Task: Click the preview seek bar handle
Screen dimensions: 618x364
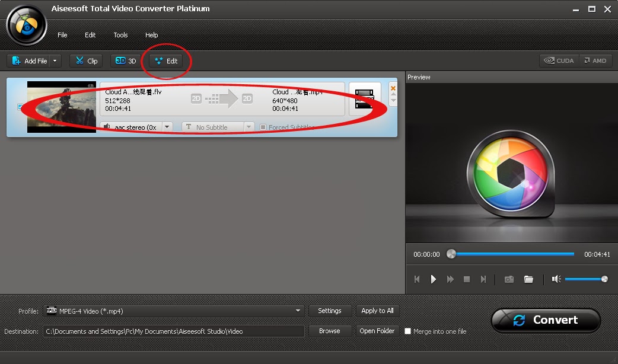Action: (451, 254)
